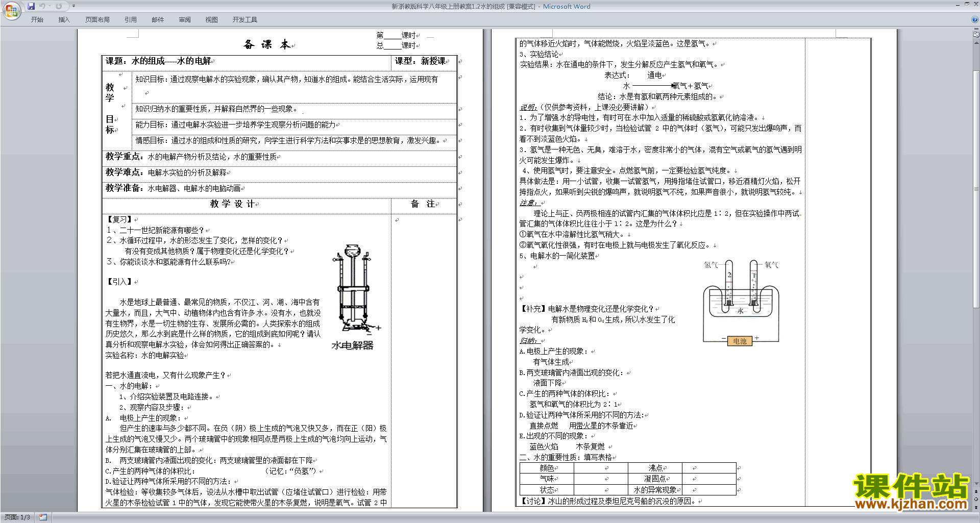The height and width of the screenshot is (523, 980).
Task: Go to the 视图 ribbon tab
Action: (211, 20)
